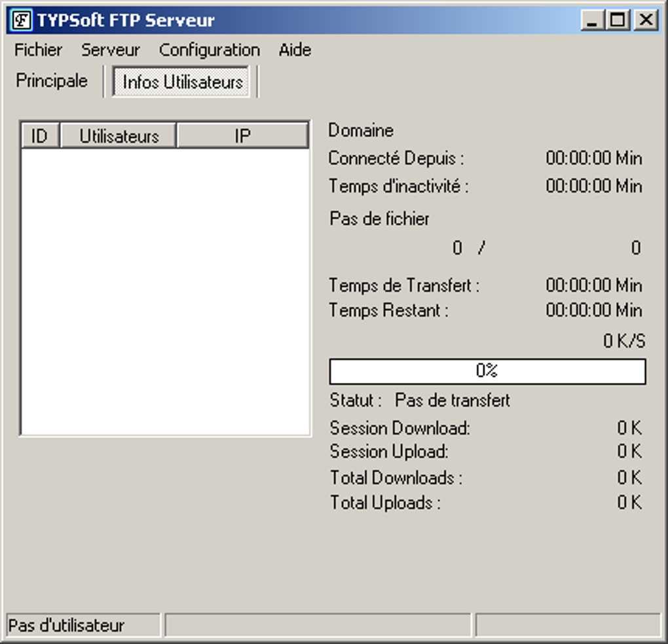Open the Aide menu
The height and width of the screenshot is (644, 668).
coord(295,50)
